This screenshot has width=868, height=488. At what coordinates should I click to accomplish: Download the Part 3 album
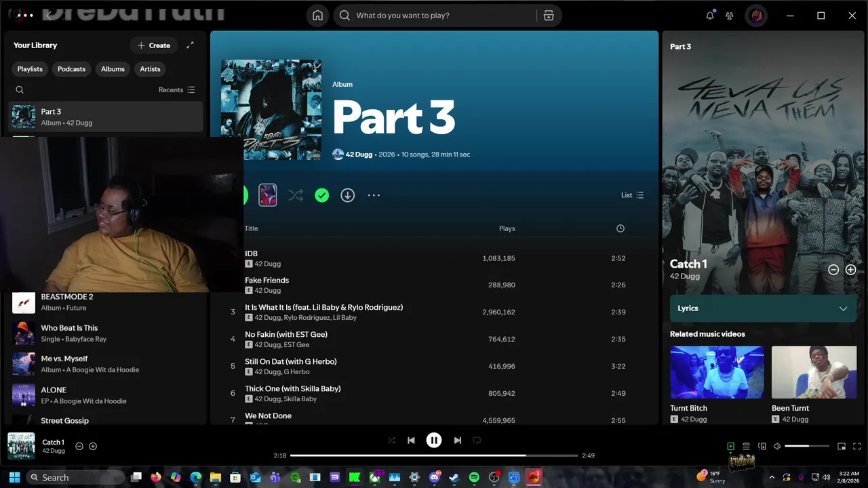(347, 195)
